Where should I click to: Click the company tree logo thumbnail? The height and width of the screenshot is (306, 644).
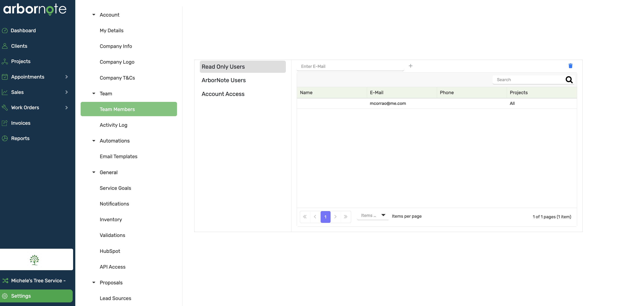[x=34, y=260]
